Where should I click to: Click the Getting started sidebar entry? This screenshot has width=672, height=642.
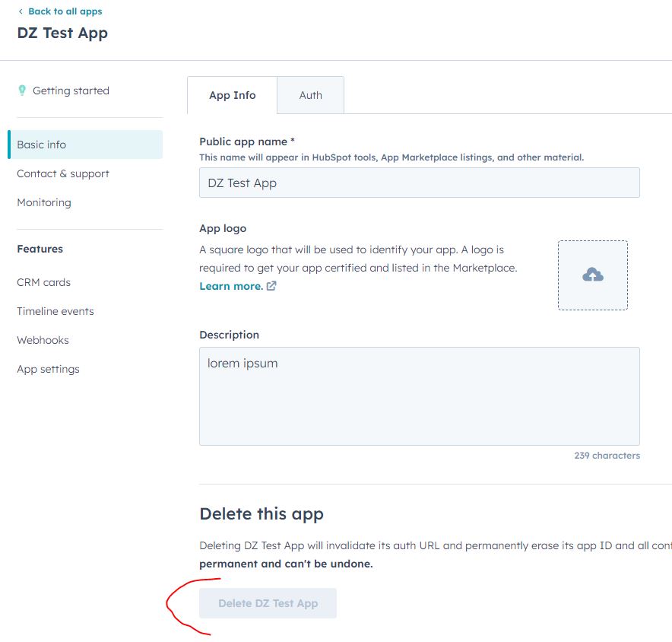[x=72, y=90]
